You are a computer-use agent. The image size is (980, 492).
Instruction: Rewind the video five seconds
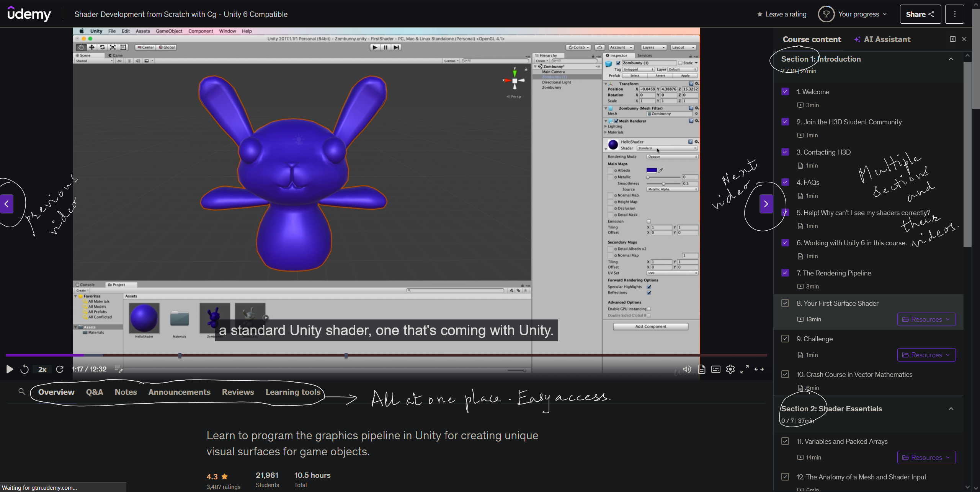click(24, 369)
